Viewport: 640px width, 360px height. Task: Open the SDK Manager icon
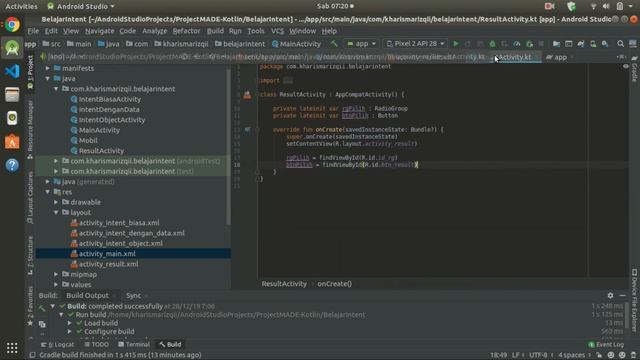tap(605, 44)
